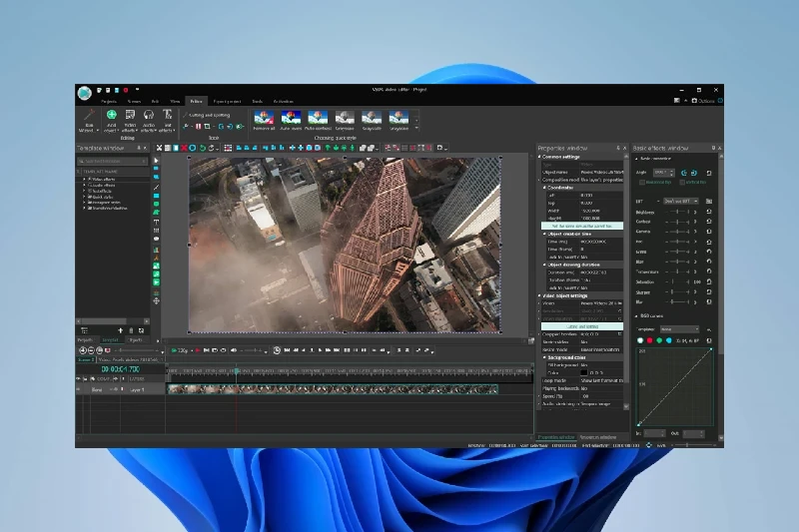Click the black Color swatch in Properties

(x=584, y=372)
